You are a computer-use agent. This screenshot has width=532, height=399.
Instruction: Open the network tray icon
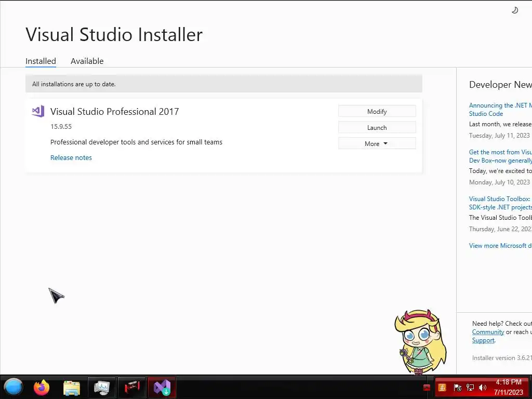[x=470, y=388]
